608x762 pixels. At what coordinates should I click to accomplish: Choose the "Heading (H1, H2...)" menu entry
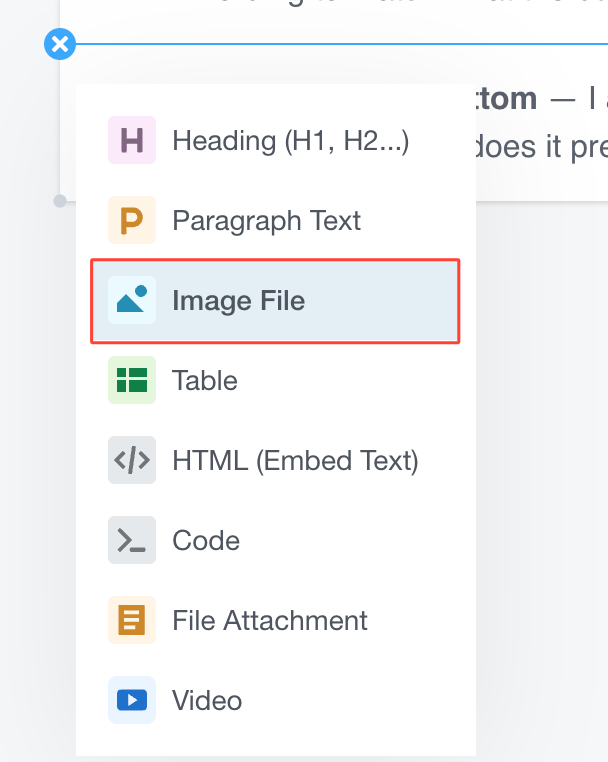[290, 140]
